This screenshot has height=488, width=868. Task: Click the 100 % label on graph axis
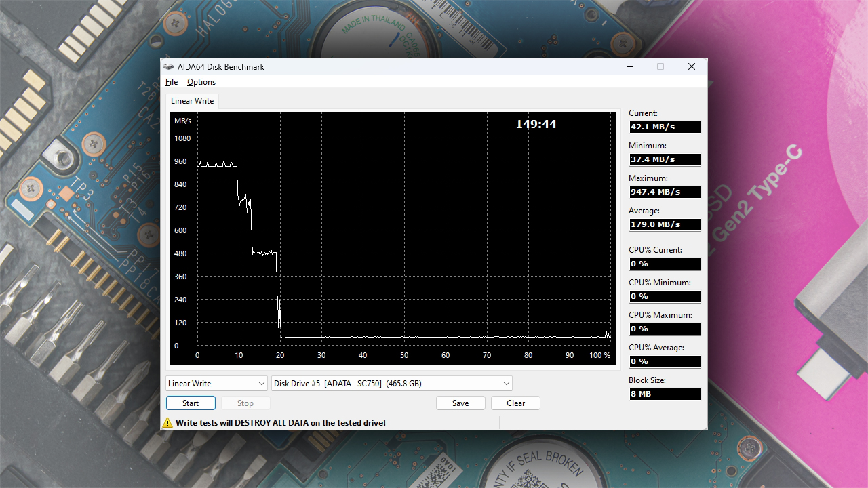[x=599, y=355]
